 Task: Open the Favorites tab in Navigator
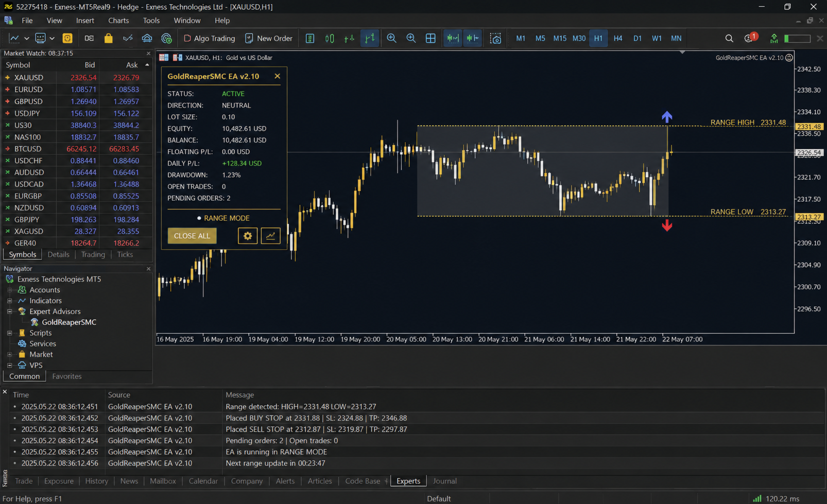67,376
